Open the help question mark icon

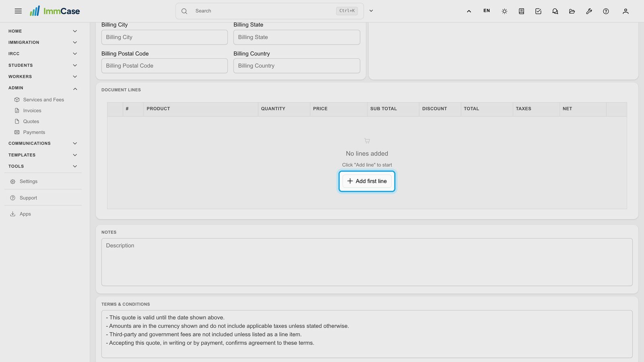606,11
